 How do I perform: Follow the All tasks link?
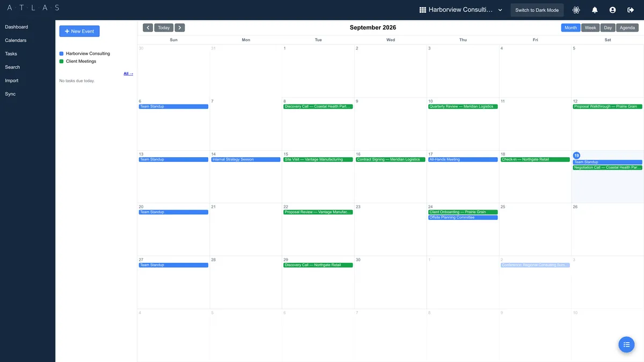pos(128,73)
